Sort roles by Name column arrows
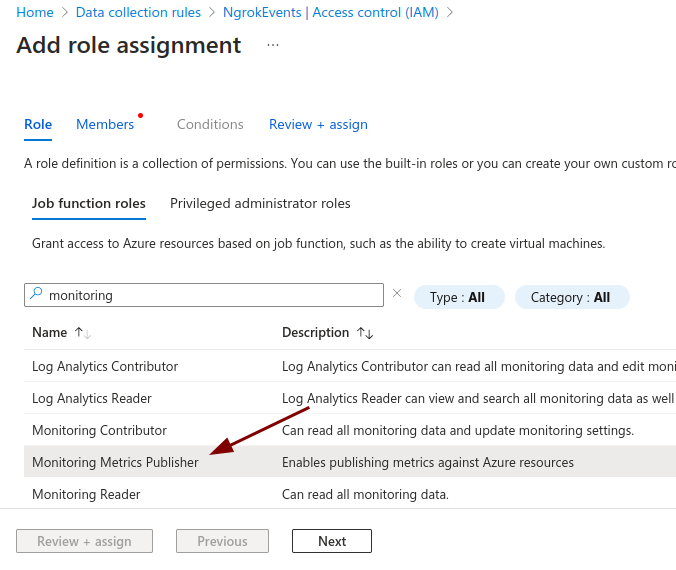Image resolution: width=676 pixels, height=570 pixels. coord(83,333)
